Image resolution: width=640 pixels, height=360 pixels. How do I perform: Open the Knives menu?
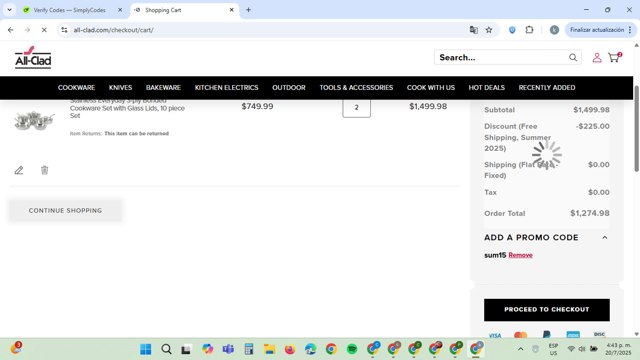tap(120, 88)
